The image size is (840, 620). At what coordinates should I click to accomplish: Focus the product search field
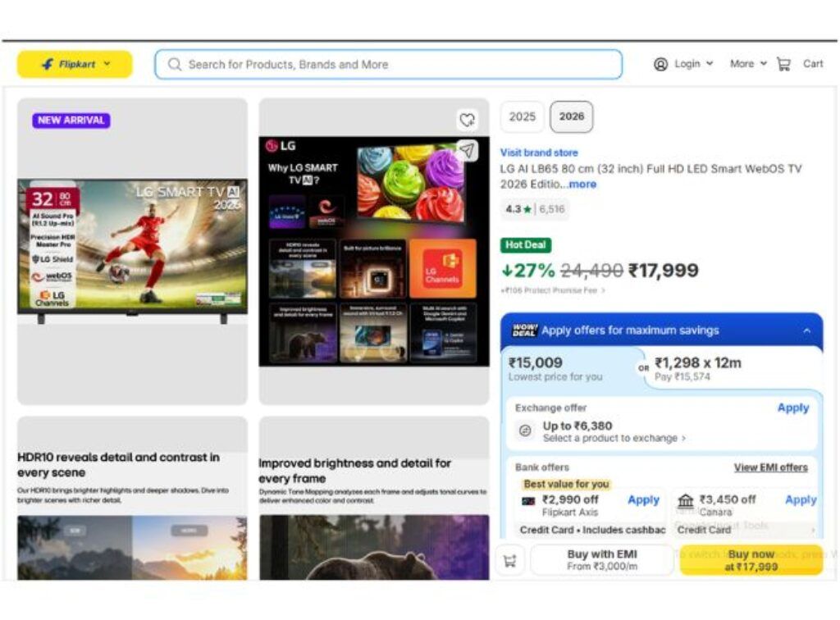coord(388,65)
